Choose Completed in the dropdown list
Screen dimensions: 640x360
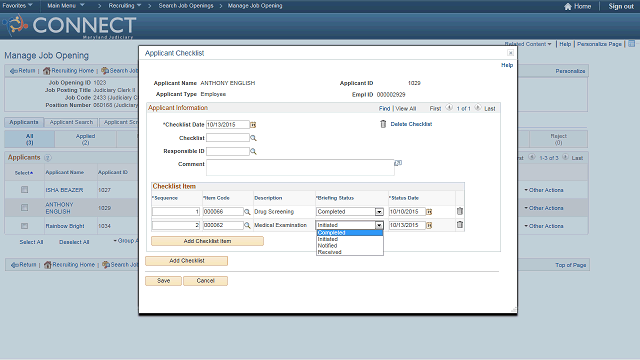[x=349, y=233]
